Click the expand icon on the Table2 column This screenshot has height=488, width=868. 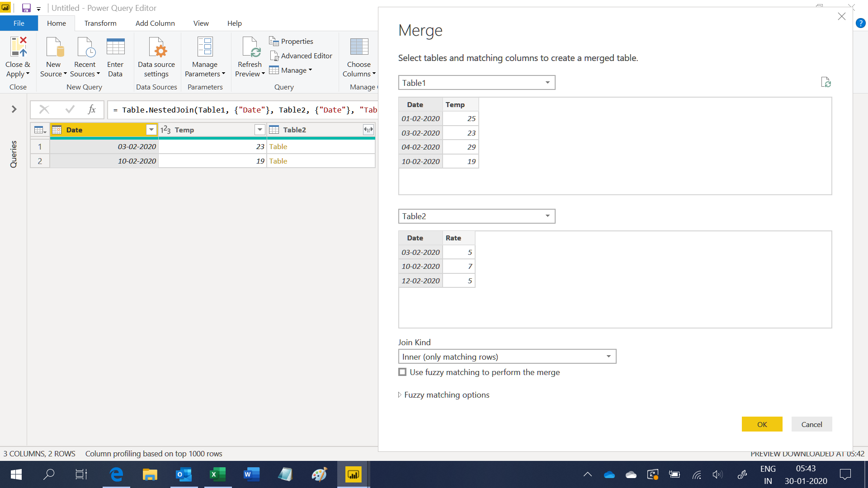pos(368,130)
